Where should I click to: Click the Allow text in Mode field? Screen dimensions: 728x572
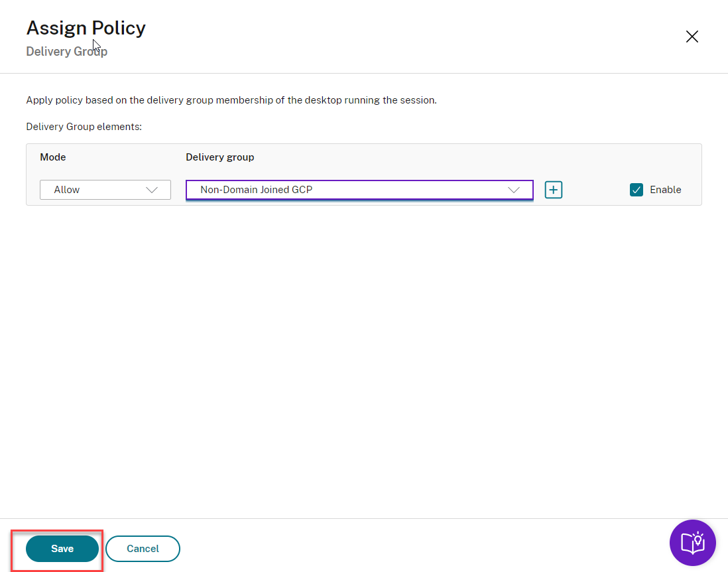67,190
